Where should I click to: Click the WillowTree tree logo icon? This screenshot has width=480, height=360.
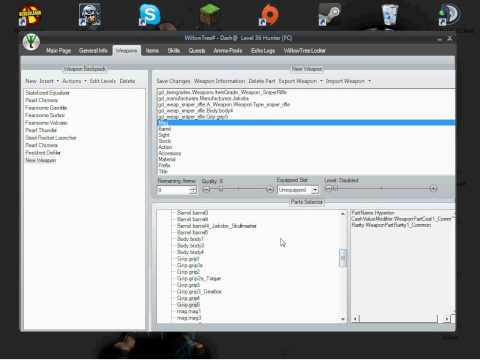coord(31,42)
